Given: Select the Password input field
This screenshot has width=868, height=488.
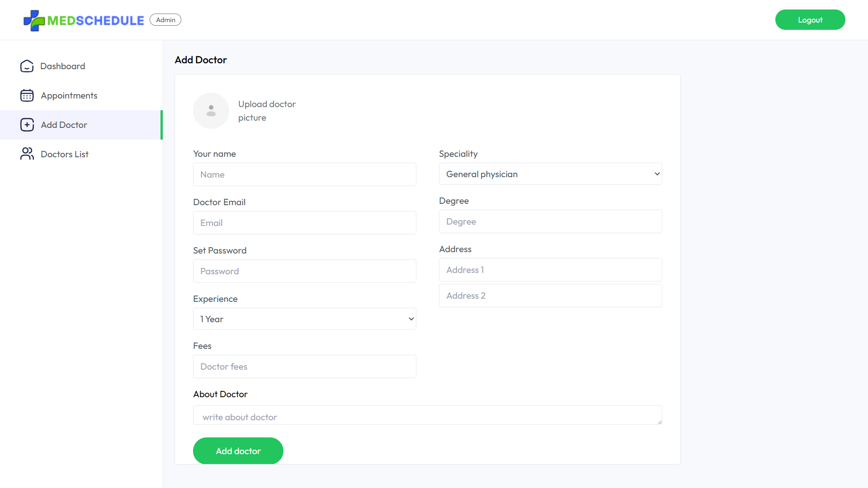Looking at the screenshot, I should point(304,271).
